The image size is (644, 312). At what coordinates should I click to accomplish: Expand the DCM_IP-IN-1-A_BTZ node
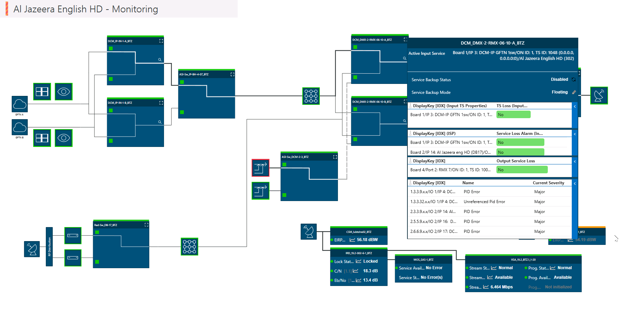click(161, 41)
